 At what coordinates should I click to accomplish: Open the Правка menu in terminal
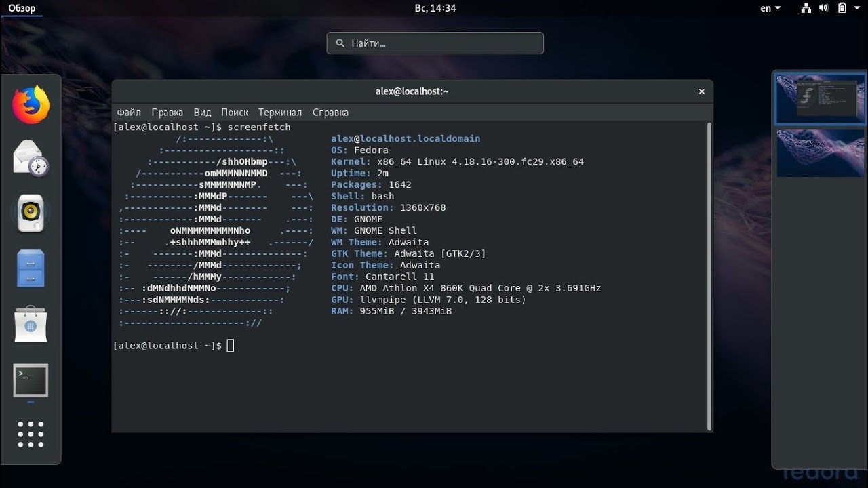click(x=167, y=113)
